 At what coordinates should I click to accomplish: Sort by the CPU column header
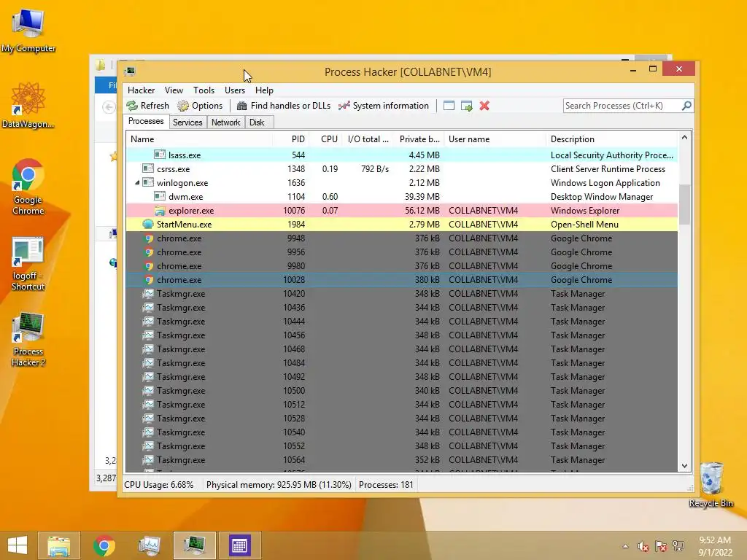[x=325, y=139]
